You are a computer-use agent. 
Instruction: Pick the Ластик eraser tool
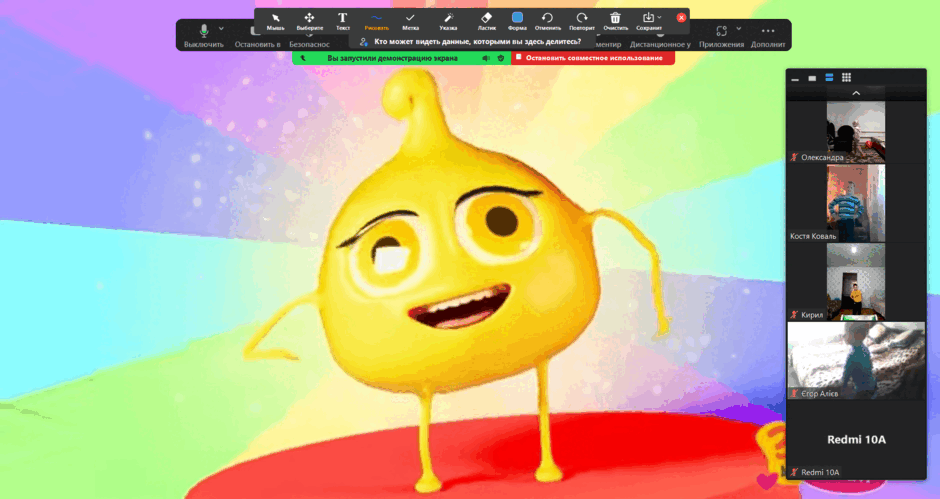(x=486, y=21)
